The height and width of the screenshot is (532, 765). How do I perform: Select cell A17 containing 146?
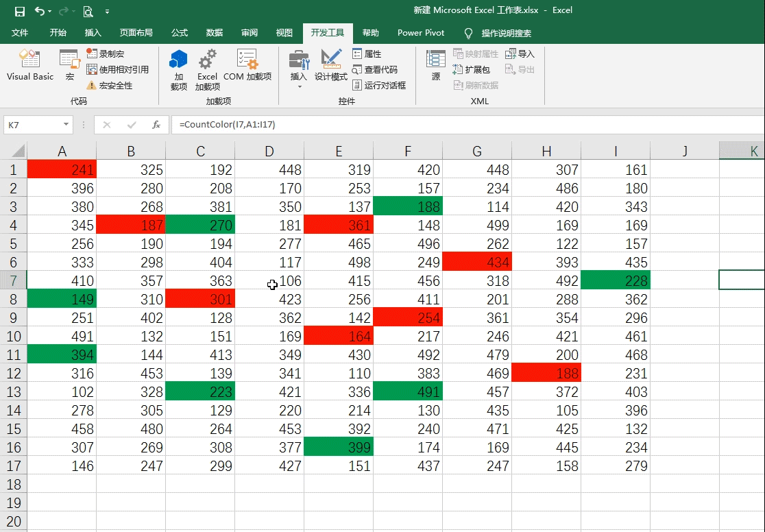(62, 465)
